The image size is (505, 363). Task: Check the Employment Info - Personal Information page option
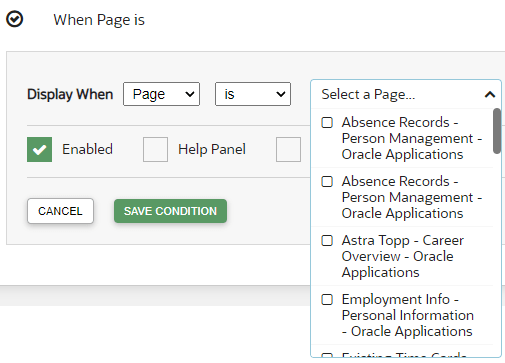327,299
